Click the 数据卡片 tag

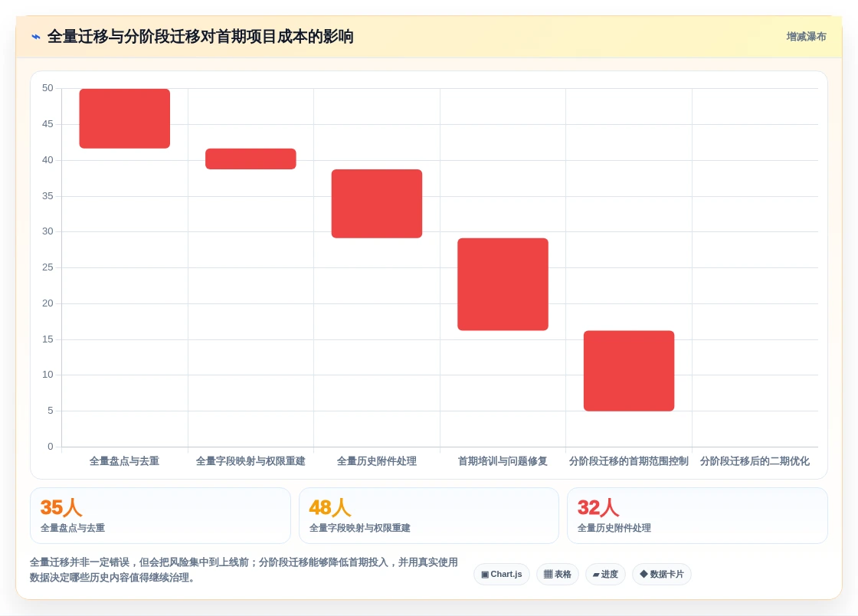pyautogui.click(x=662, y=574)
